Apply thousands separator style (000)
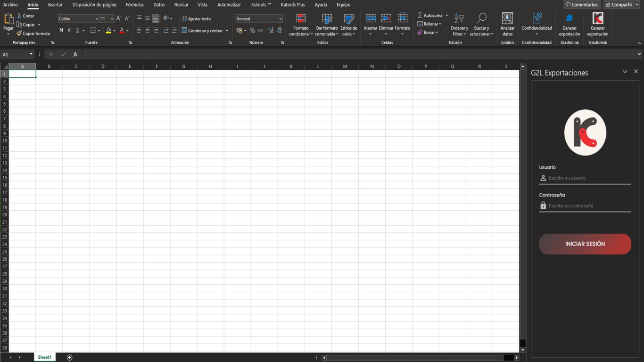 coord(260,31)
